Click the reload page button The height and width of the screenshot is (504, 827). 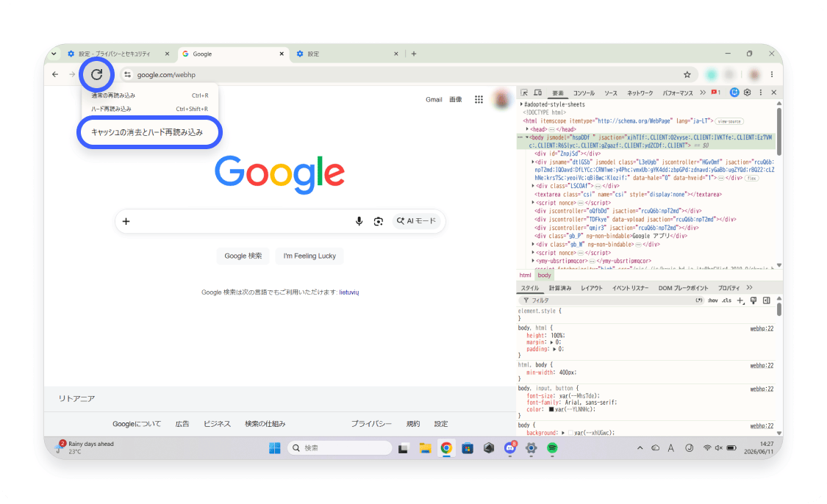pos(96,74)
